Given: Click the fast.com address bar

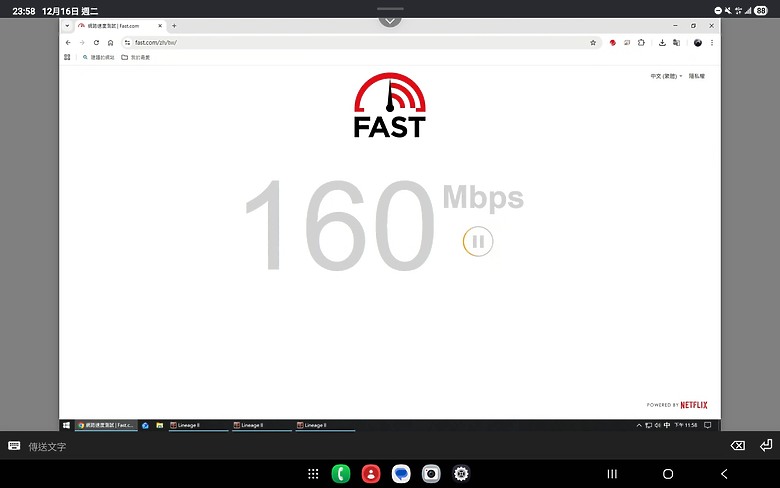Looking at the screenshot, I should click(358, 43).
